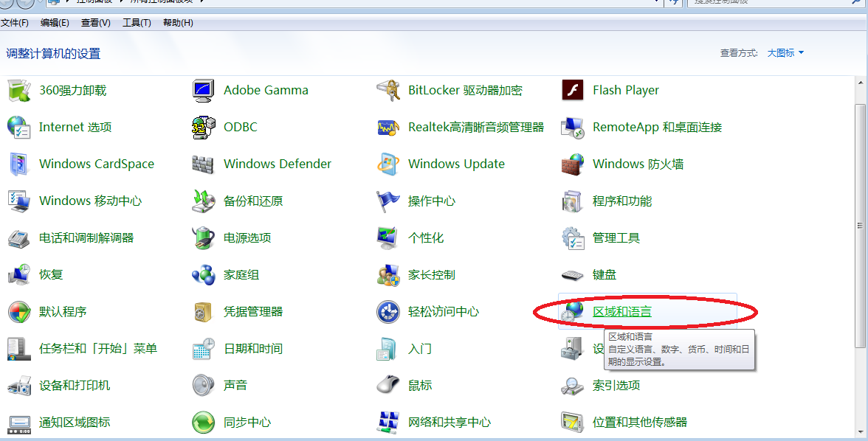Click the Windows Update link text
The height and width of the screenshot is (441, 868).
pos(456,164)
